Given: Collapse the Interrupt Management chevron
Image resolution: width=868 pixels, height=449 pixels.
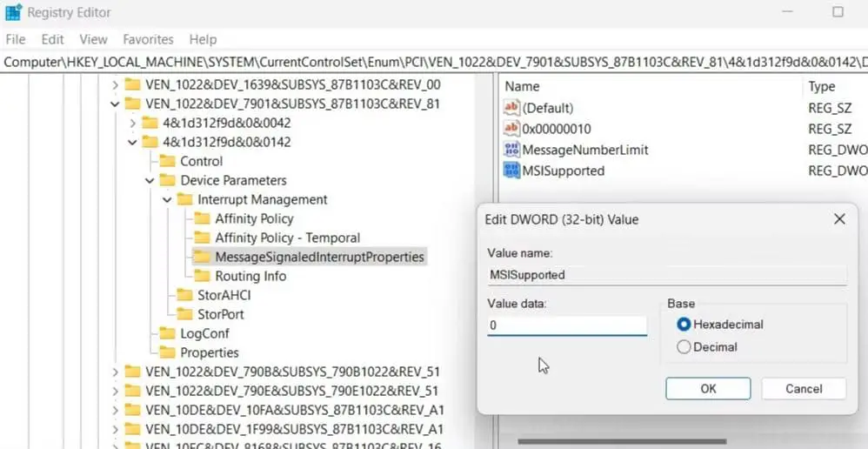Looking at the screenshot, I should click(167, 199).
